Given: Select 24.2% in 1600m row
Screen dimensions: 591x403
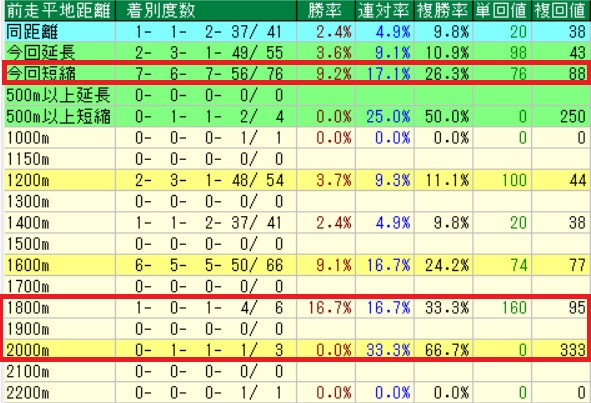Looking at the screenshot, I should pyautogui.click(x=447, y=265).
